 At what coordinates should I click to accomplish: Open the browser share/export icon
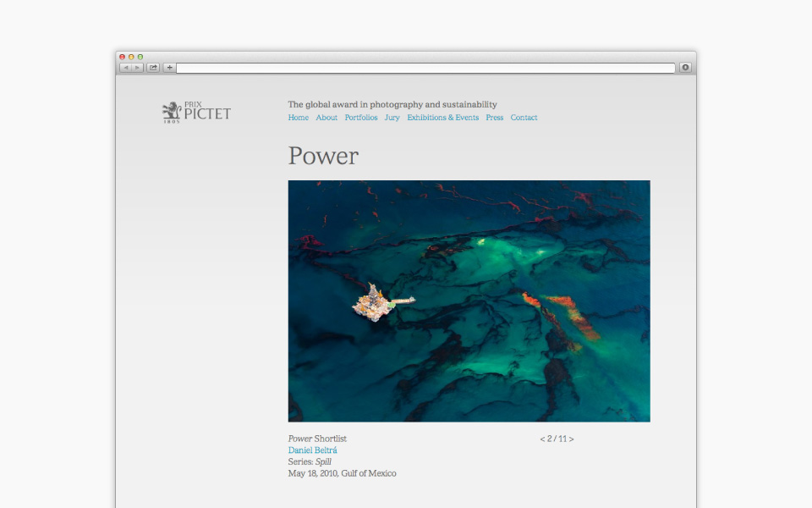pyautogui.click(x=154, y=67)
